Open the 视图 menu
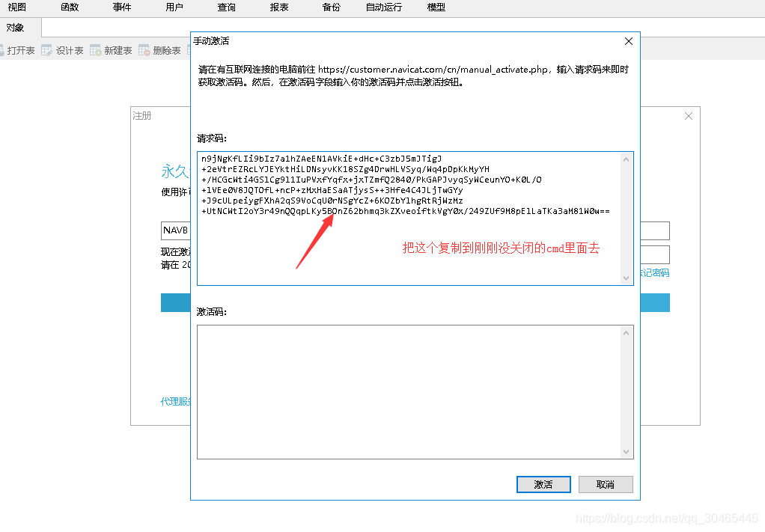 point(17,7)
